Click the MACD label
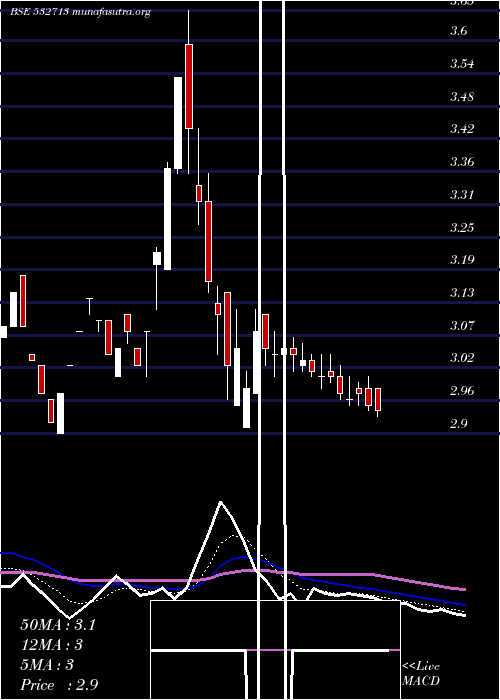Image resolution: width=500 pixels, height=700 pixels. click(421, 681)
